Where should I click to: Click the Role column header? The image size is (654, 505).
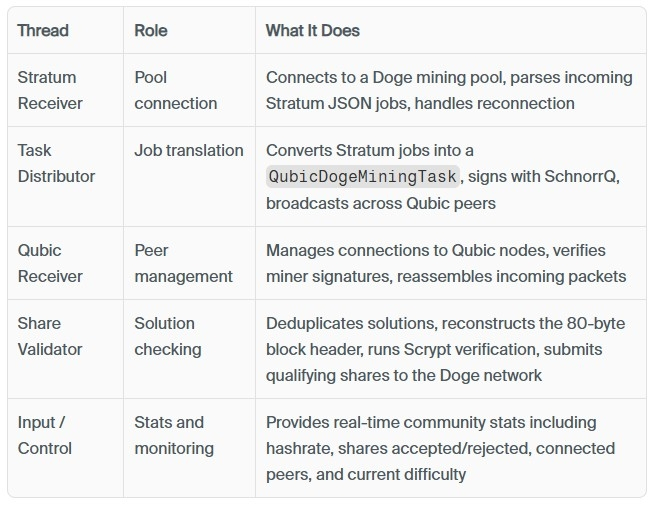[x=152, y=30]
